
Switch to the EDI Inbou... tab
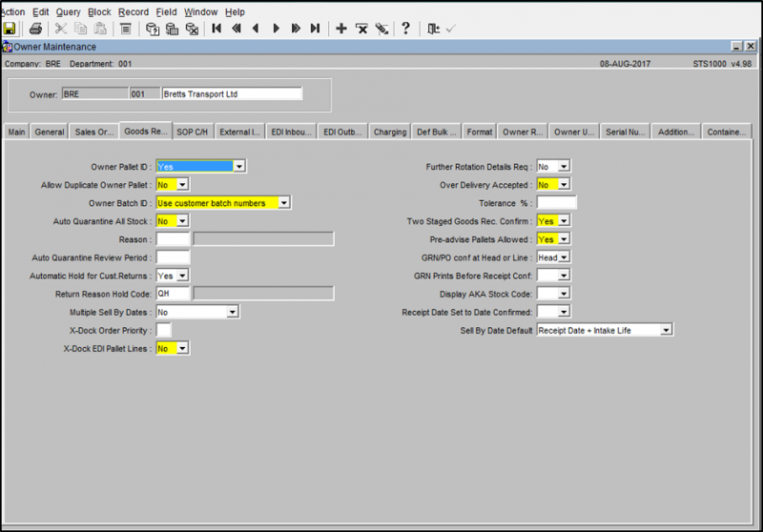click(291, 132)
